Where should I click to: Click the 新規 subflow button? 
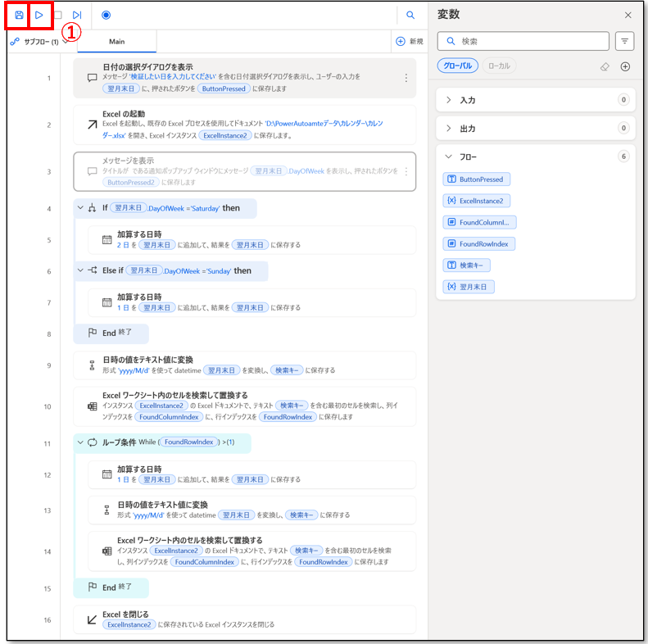pyautogui.click(x=409, y=42)
